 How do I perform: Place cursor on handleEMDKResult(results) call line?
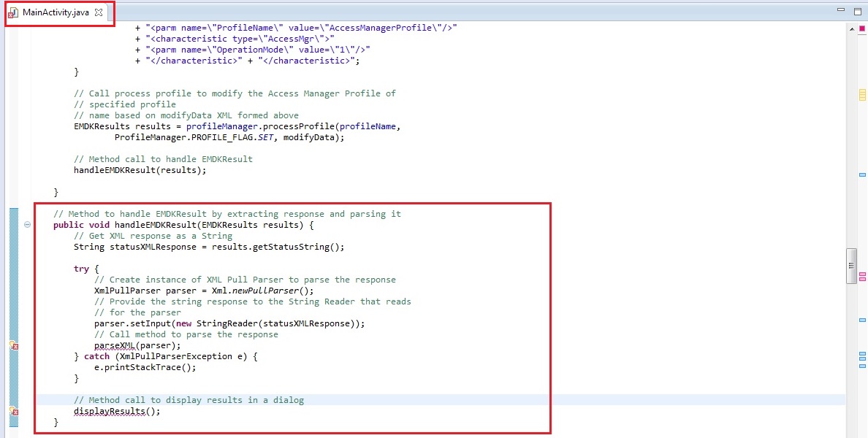[x=140, y=170]
